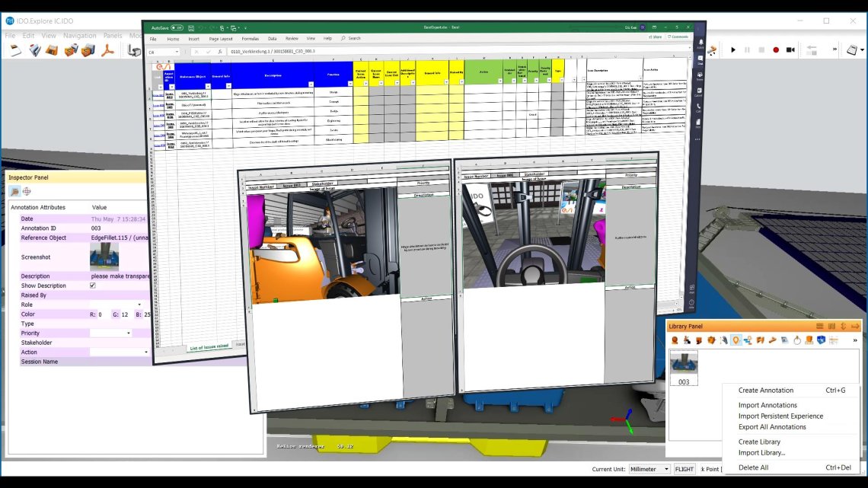This screenshot has height=488, width=868.
Task: Open the calculator icon dropdown arrow
Action: (862, 50)
